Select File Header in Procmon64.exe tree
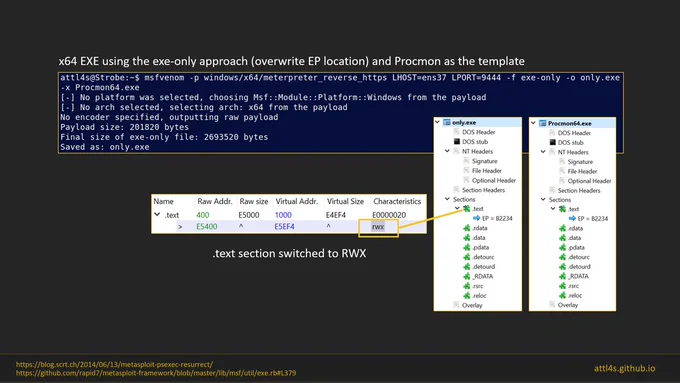 (582, 171)
